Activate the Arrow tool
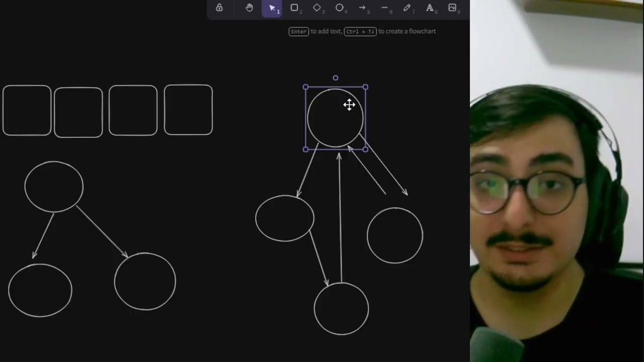Image resolution: width=644 pixels, height=362 pixels. tap(362, 8)
